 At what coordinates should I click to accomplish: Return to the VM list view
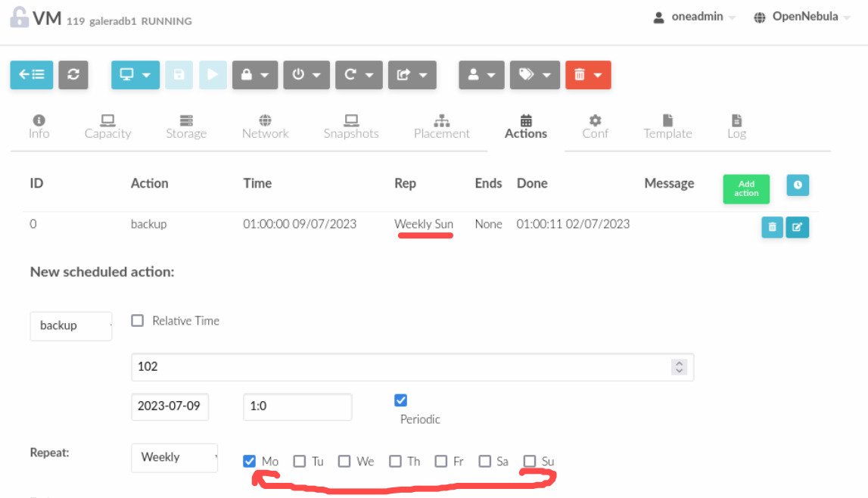[31, 74]
